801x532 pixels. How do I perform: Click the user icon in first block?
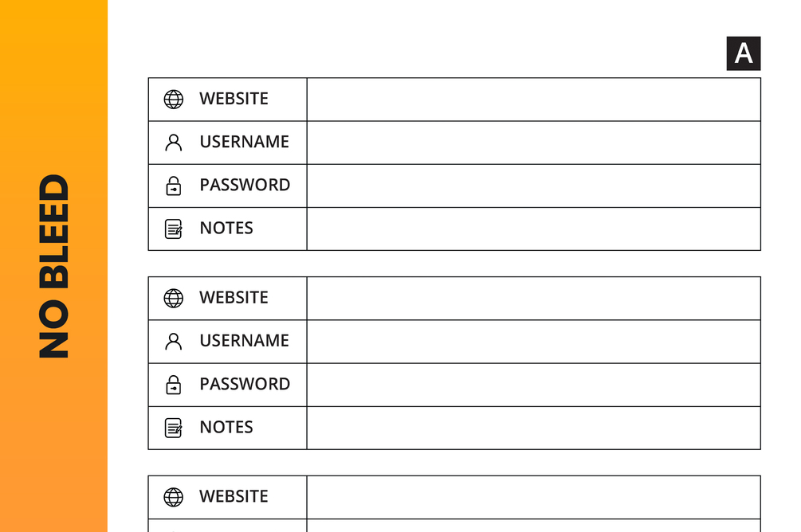173,143
